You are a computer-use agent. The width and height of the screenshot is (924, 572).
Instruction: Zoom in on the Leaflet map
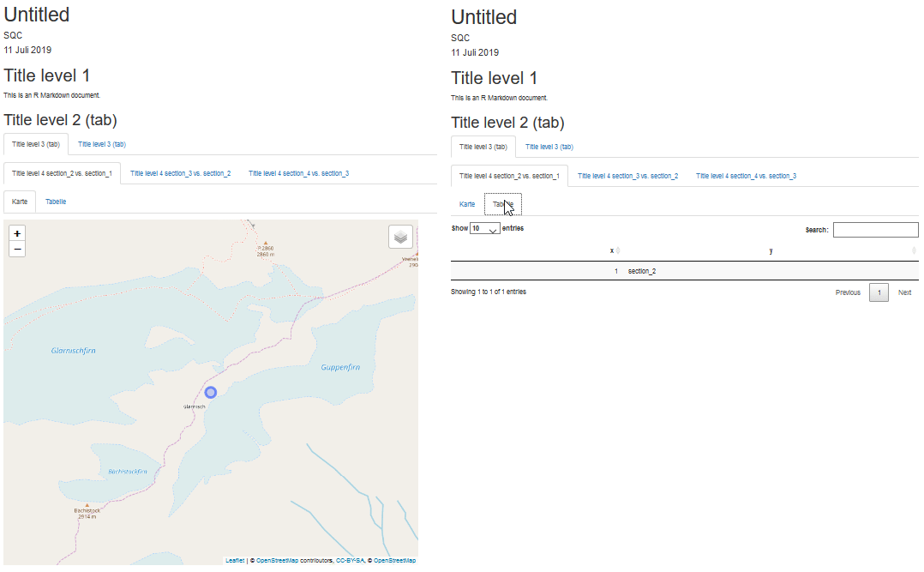[x=17, y=233]
